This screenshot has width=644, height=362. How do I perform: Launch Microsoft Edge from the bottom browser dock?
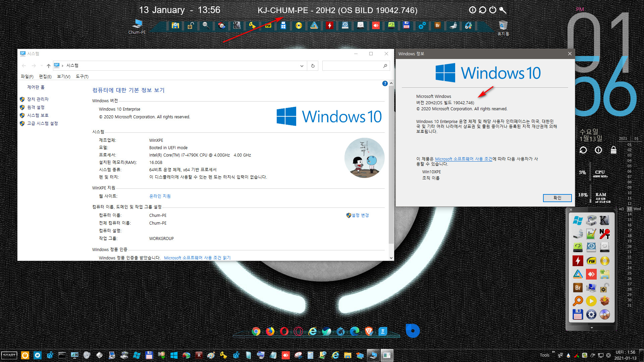point(355,331)
